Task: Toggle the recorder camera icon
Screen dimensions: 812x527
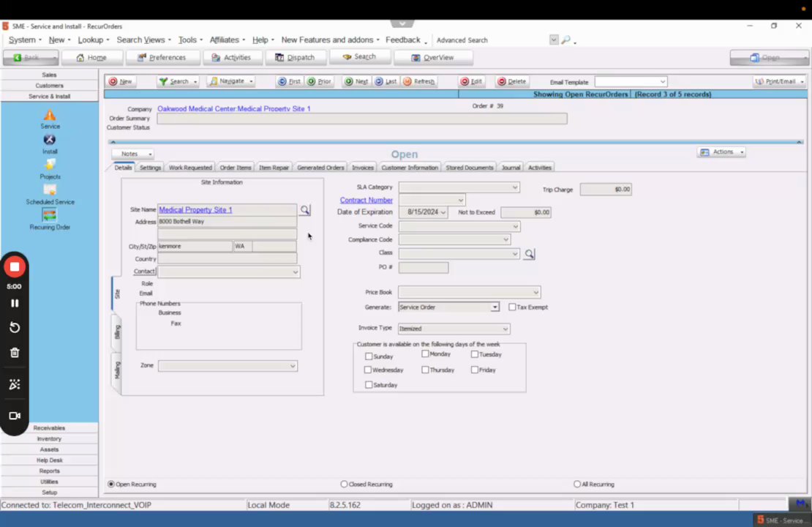Action: (15, 416)
